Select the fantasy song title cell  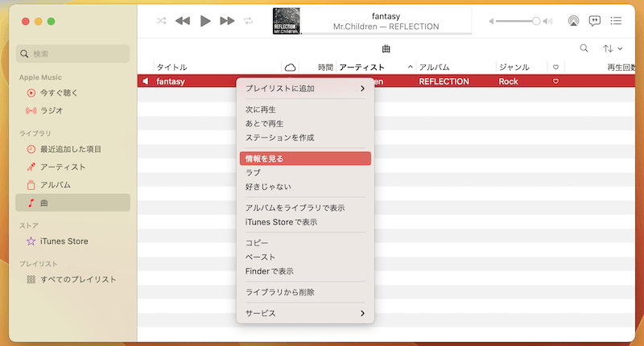coord(171,81)
